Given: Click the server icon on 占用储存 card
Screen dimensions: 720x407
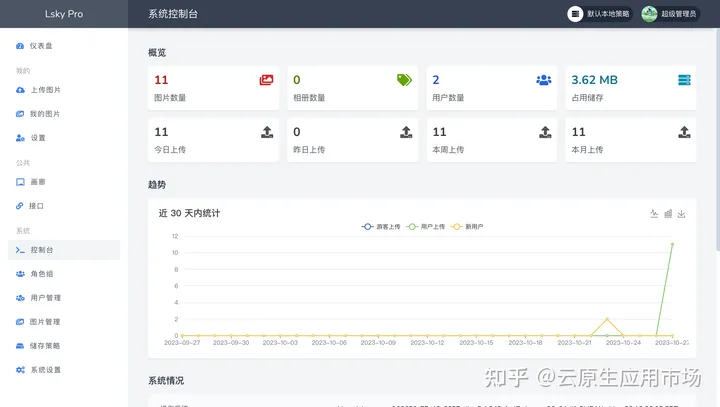Looking at the screenshot, I should [x=684, y=80].
